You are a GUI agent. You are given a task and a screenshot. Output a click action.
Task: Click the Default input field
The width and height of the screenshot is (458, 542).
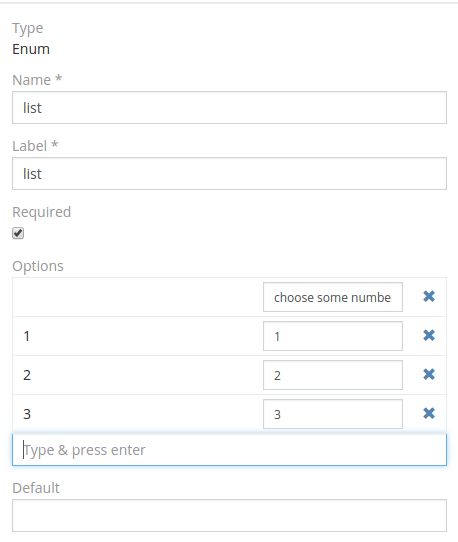coord(230,515)
